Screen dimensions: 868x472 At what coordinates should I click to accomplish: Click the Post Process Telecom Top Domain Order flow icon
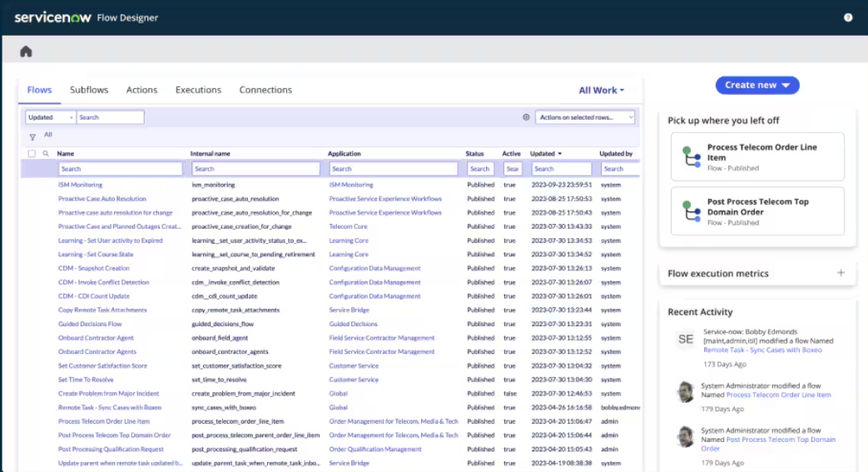(x=692, y=211)
